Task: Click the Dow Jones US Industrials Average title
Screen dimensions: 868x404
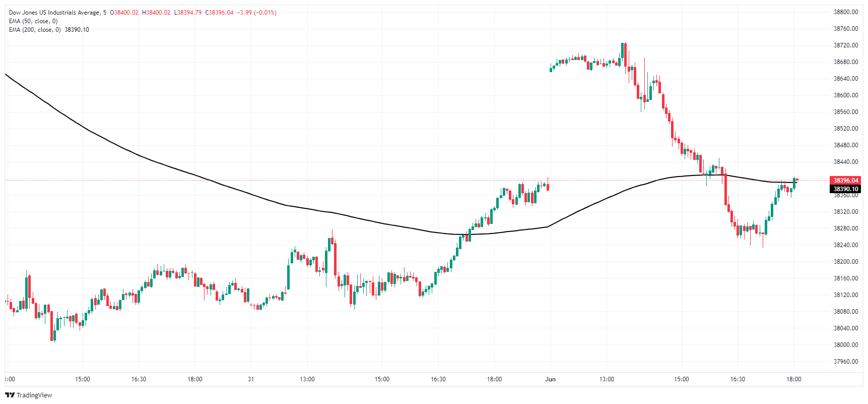Action: [54, 13]
